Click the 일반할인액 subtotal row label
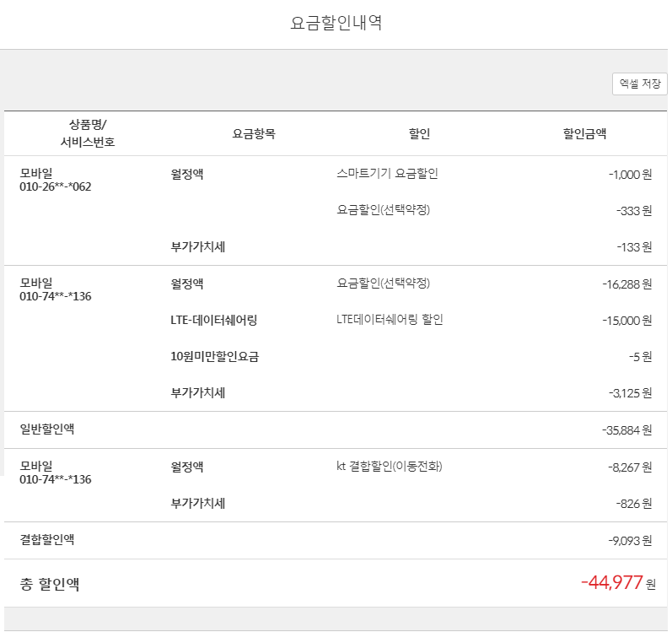This screenshot has width=672, height=632. [47, 429]
